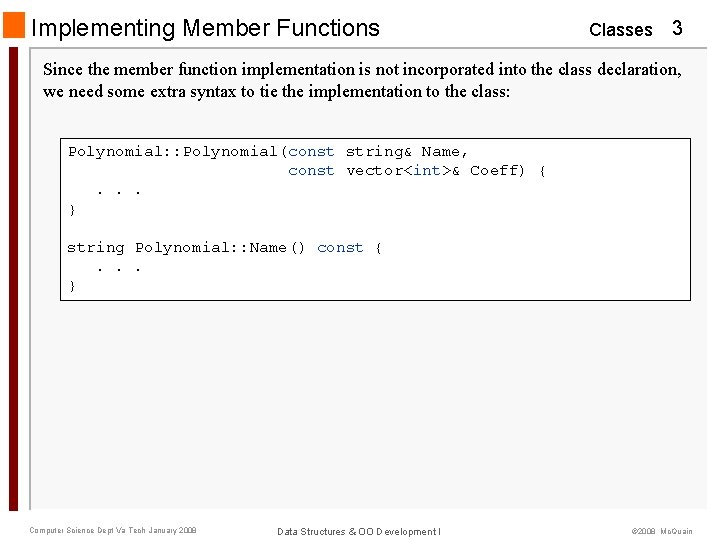Click the first blue const keyword
720x540 pixels.
(x=311, y=152)
